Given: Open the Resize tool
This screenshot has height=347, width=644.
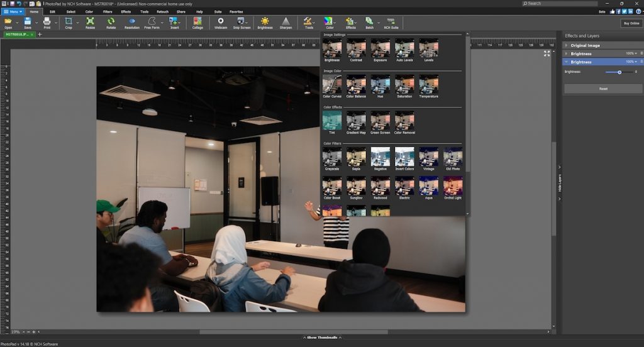Looking at the screenshot, I should (90, 23).
